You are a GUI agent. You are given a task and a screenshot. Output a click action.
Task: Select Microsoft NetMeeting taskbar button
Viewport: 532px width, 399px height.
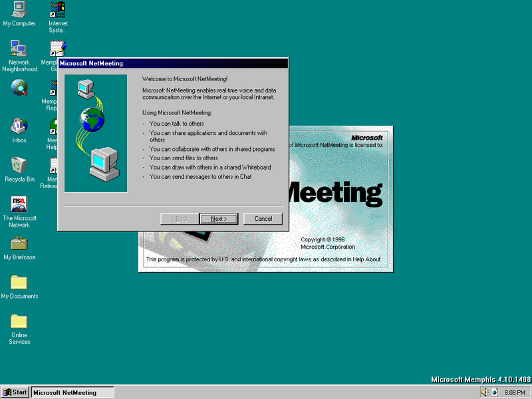click(72, 392)
